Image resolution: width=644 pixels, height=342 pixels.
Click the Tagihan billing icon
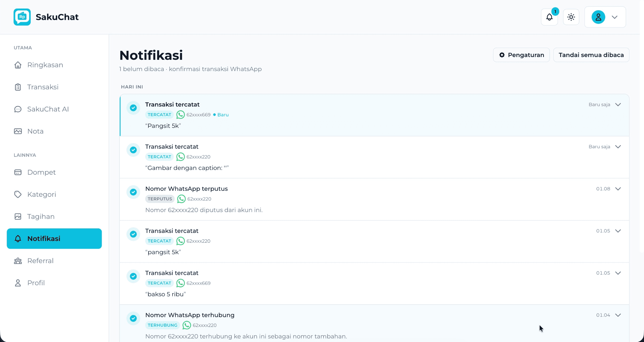click(x=18, y=217)
